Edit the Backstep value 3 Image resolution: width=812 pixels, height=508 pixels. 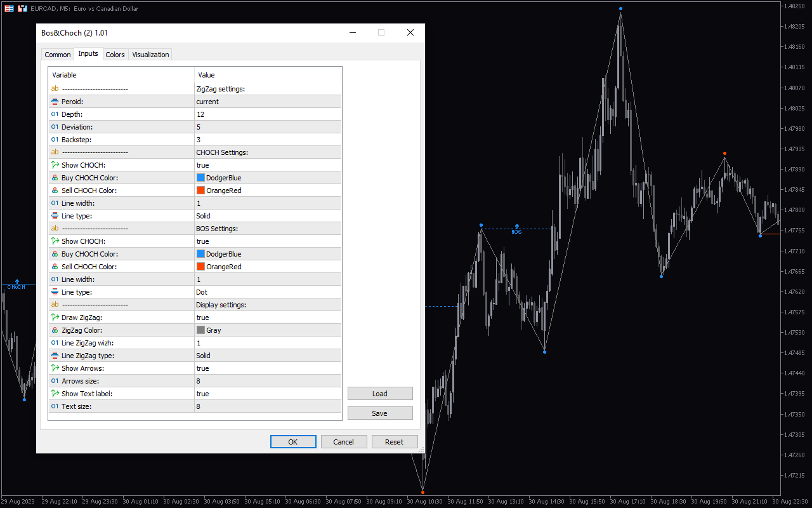[x=268, y=140]
